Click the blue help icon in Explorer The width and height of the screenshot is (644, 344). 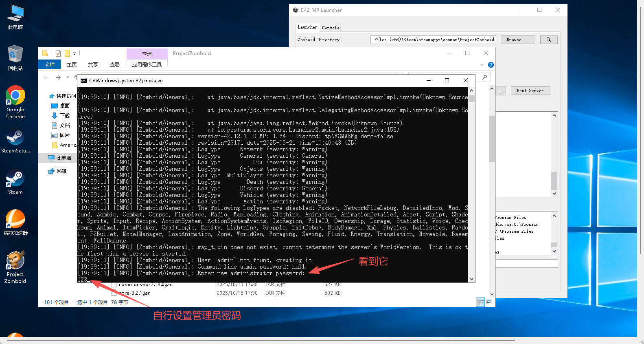[x=491, y=65]
